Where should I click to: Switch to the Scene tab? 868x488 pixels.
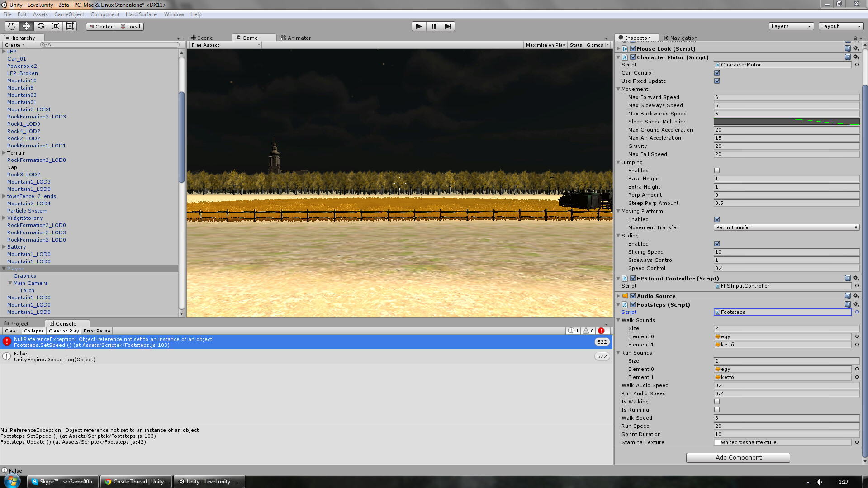pos(202,38)
